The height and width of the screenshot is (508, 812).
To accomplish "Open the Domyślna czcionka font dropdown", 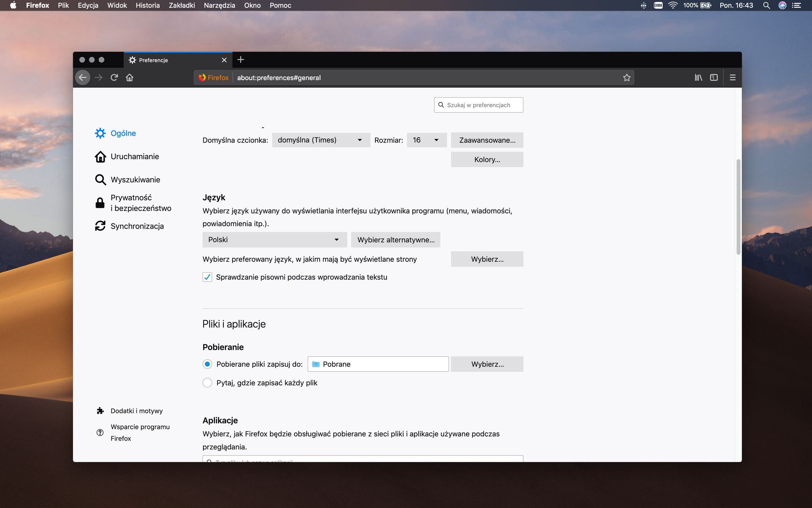I will pyautogui.click(x=321, y=140).
